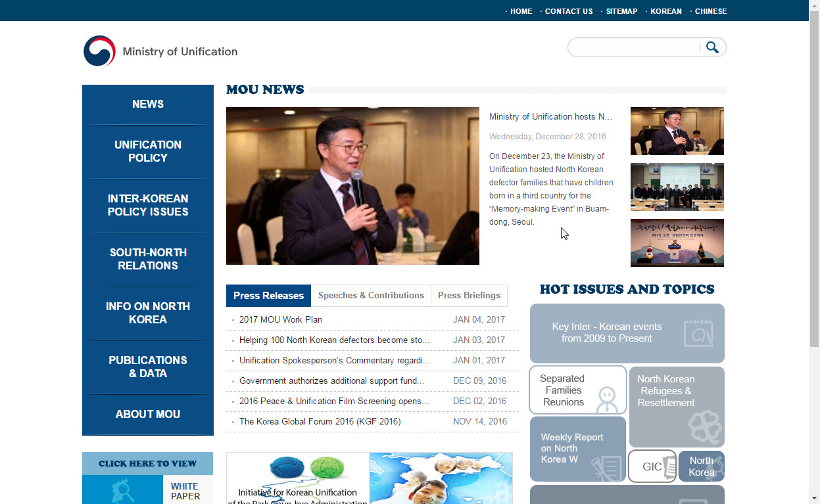This screenshot has height=504, width=820.
Task: Click inside the search text field
Action: pos(634,47)
